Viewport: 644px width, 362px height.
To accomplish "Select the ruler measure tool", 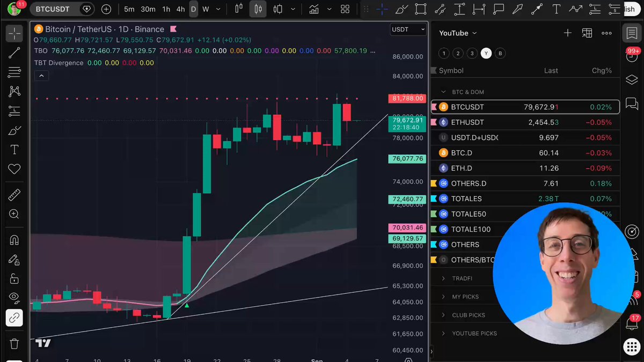I will [14, 195].
